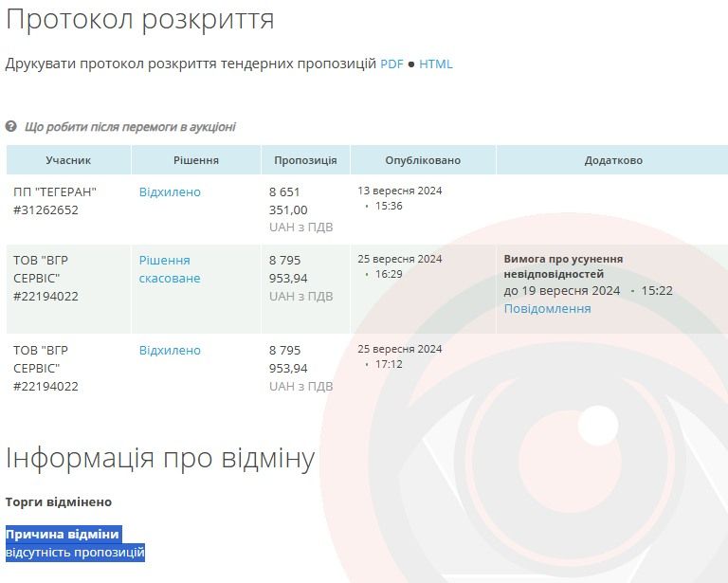The width and height of the screenshot is (728, 583).
Task: Click the 'Інформація про відміну' heading
Action: (160, 459)
